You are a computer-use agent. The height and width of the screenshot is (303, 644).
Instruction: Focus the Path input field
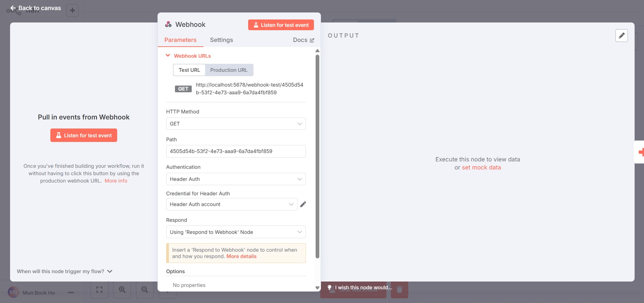236,151
